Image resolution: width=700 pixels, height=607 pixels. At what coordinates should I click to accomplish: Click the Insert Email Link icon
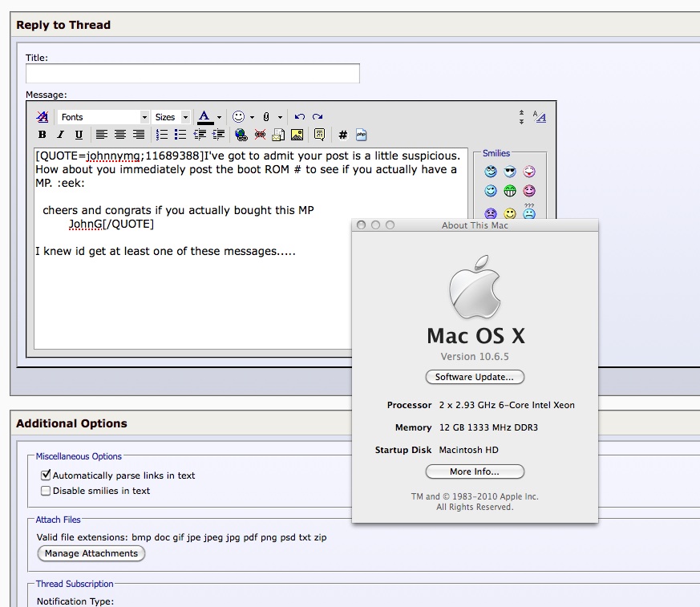click(278, 135)
